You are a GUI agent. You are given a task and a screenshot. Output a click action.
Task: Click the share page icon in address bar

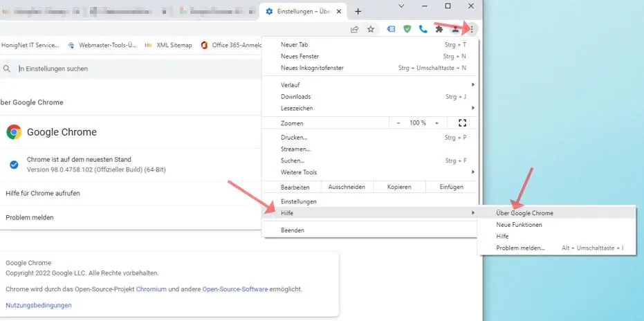pos(354,29)
